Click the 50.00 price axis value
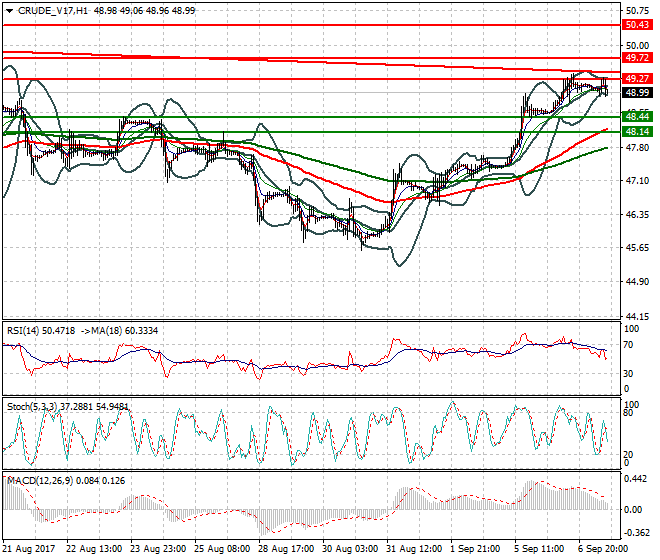Screen dimensions: 660x560 click(x=637, y=45)
